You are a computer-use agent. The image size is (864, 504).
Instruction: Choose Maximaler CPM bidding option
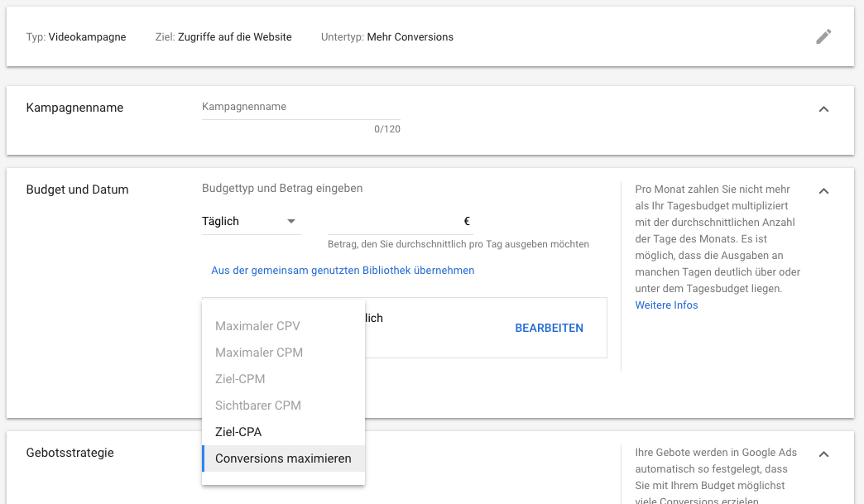tap(259, 353)
